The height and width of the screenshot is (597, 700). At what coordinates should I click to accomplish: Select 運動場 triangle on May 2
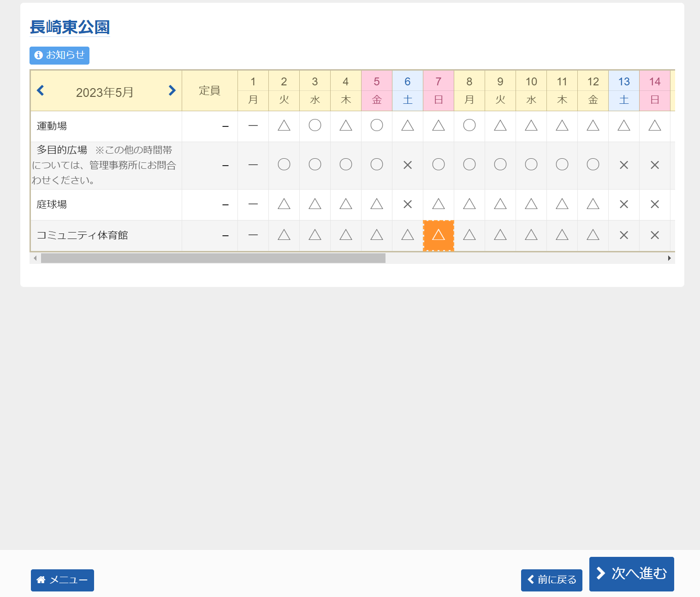point(284,125)
